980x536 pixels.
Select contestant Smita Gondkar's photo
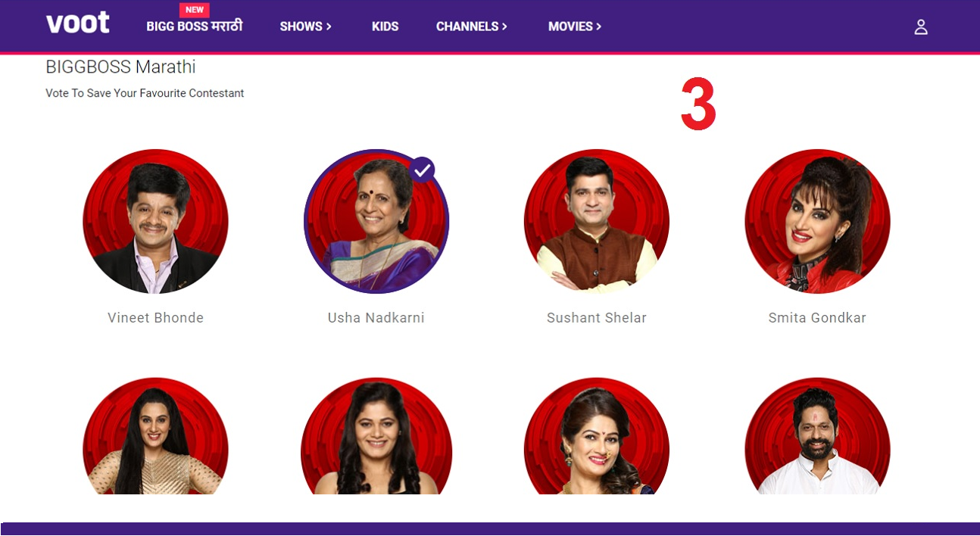(817, 221)
